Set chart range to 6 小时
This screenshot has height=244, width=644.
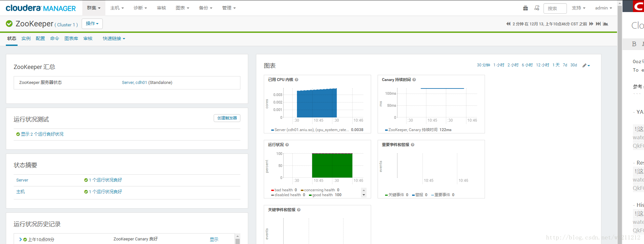tap(527, 65)
